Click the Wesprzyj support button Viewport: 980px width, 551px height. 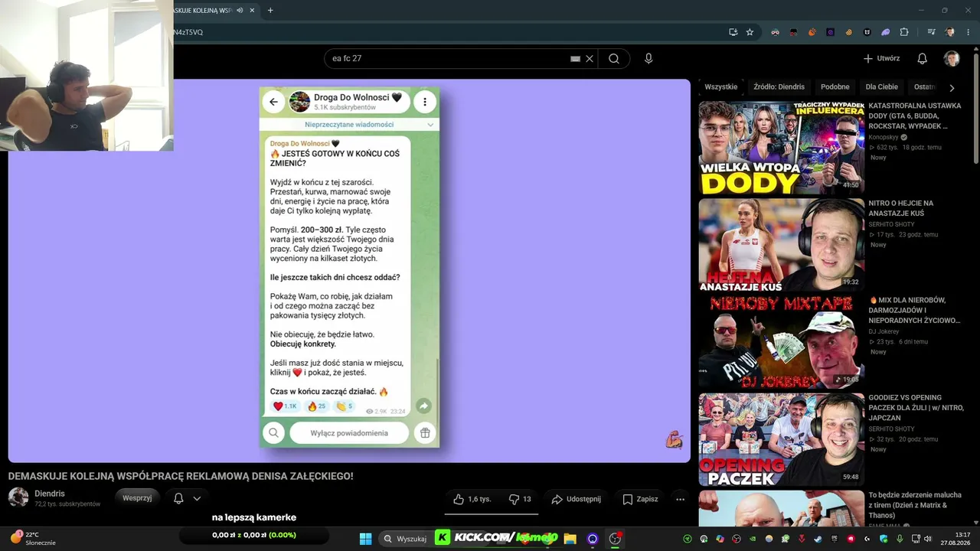[138, 498]
